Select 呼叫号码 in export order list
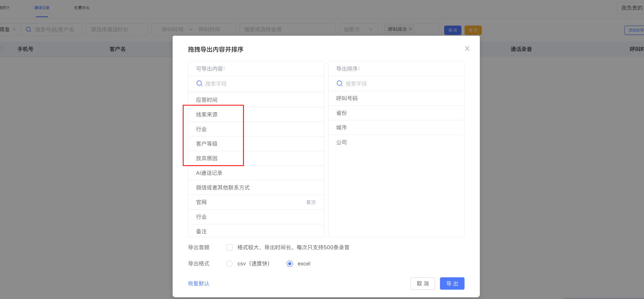The height and width of the screenshot is (299, 644). point(347,98)
